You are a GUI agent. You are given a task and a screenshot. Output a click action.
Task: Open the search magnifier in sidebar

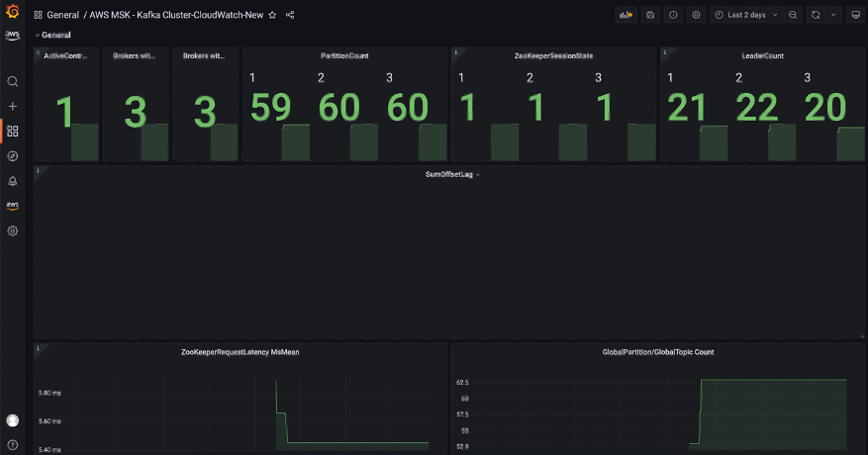click(x=13, y=81)
